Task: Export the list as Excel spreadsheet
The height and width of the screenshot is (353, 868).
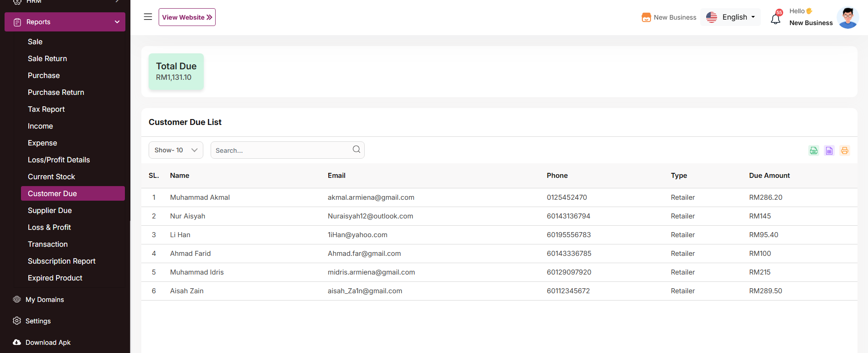Action: tap(829, 151)
